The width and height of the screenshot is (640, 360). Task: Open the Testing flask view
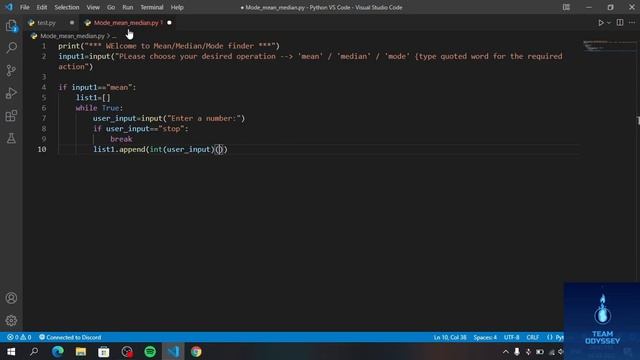pos(11,138)
